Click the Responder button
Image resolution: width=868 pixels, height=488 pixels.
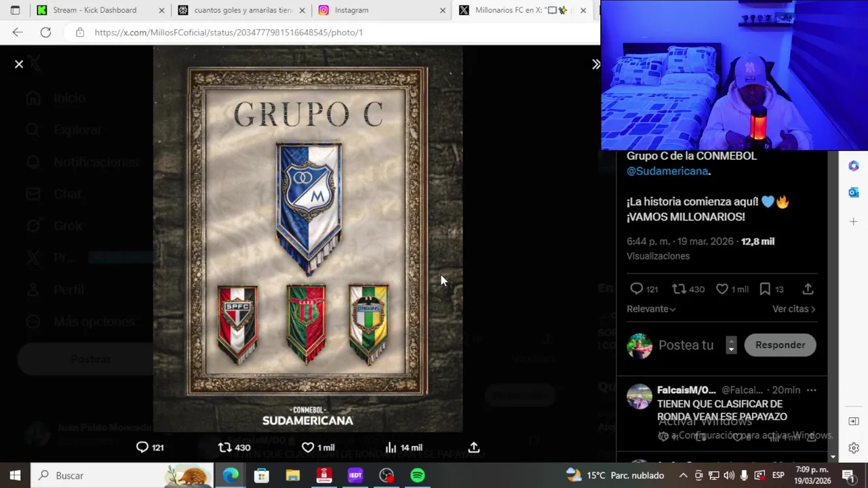781,345
